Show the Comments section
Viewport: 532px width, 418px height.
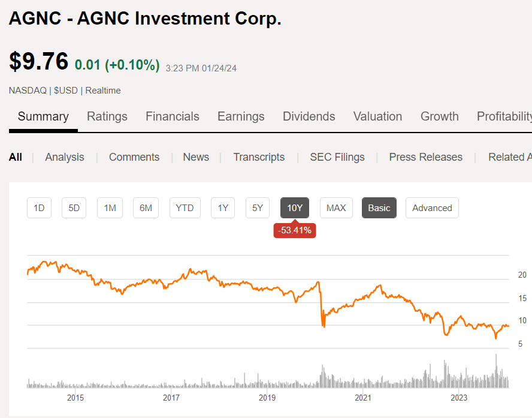click(134, 157)
